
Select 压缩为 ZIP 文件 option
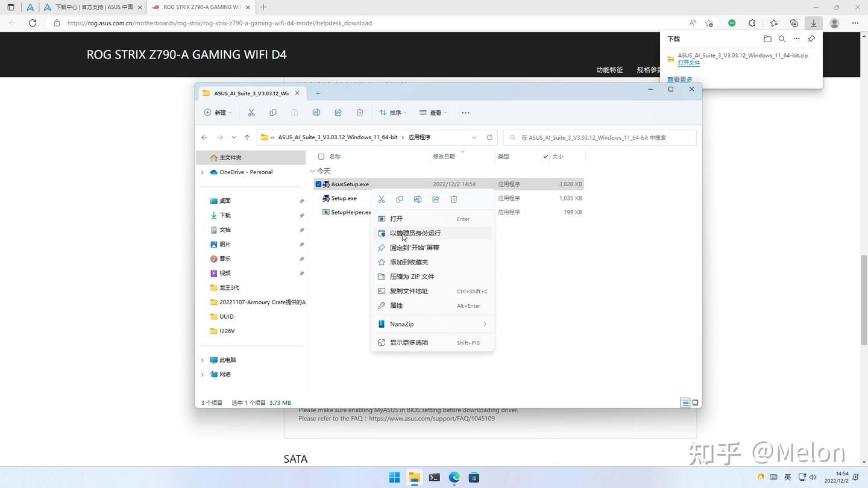click(412, 276)
